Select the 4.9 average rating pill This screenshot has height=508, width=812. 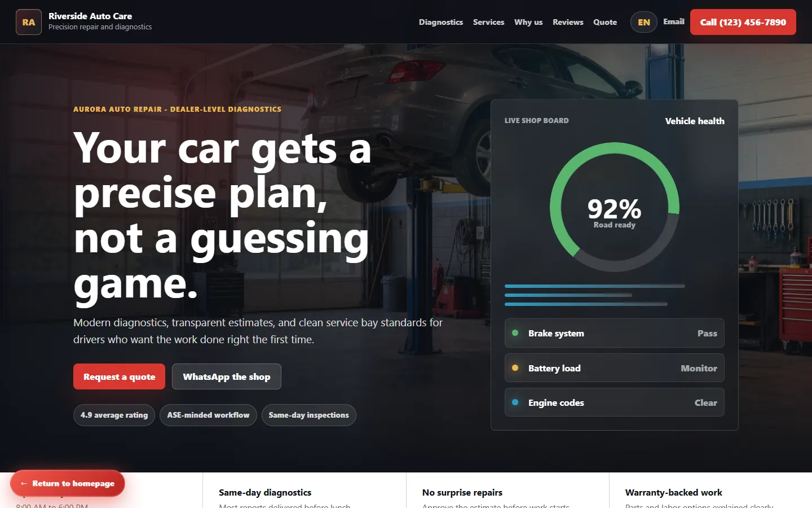tap(114, 415)
